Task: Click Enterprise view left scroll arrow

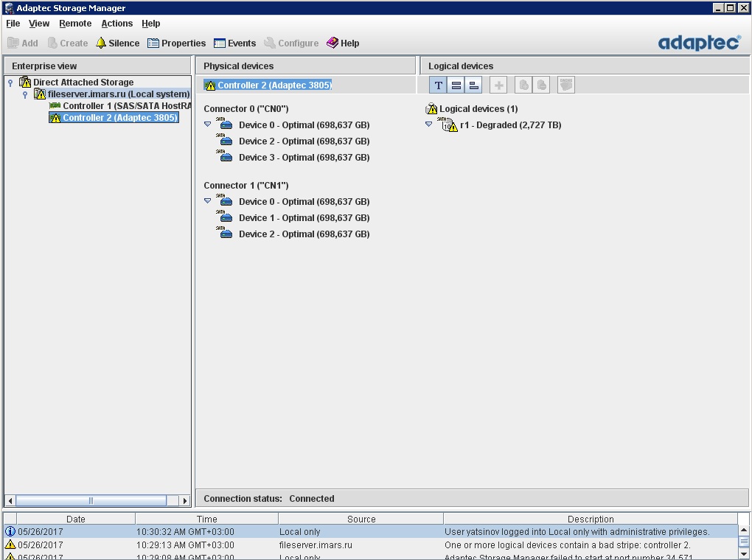Action: 10,500
